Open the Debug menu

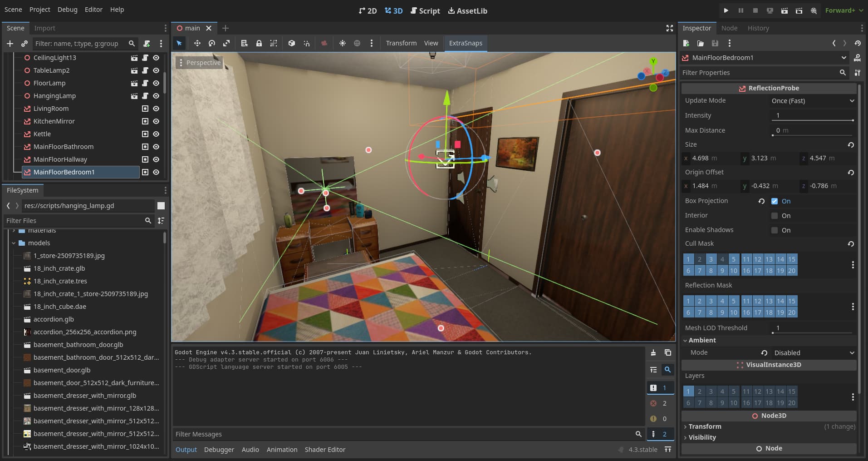click(x=67, y=9)
